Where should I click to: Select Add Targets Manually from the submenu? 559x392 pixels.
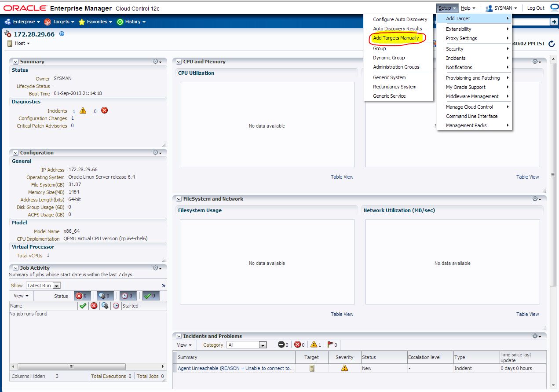[x=396, y=38]
